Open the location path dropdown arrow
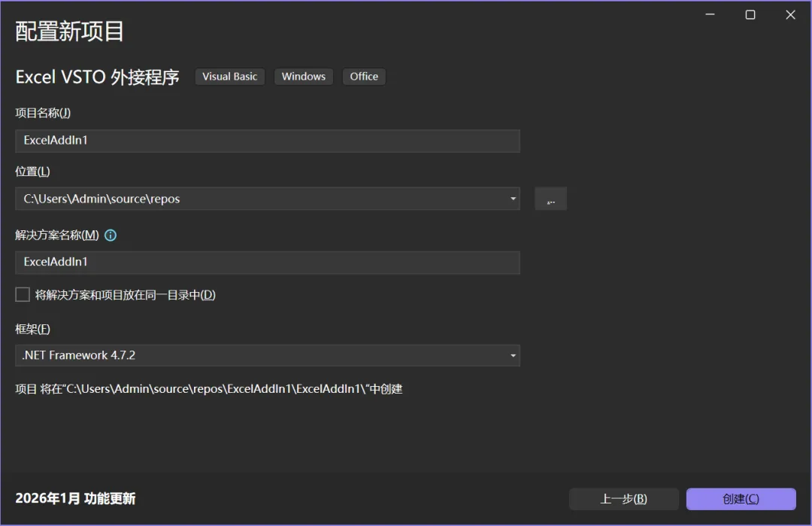The height and width of the screenshot is (526, 812). click(x=513, y=199)
